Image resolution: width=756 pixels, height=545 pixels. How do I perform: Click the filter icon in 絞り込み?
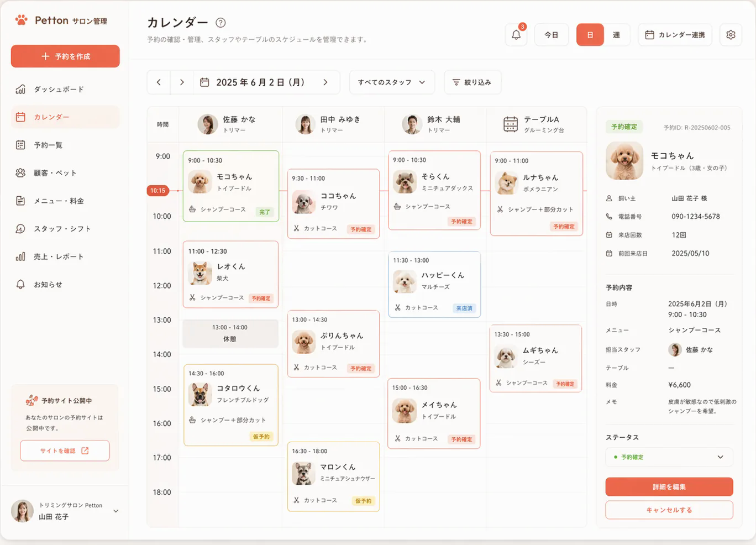456,82
